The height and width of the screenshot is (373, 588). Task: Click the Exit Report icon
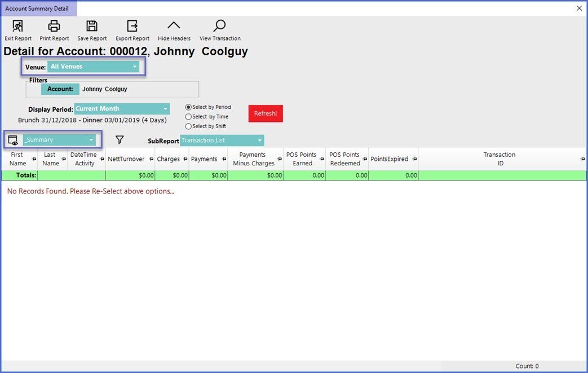pyautogui.click(x=18, y=27)
